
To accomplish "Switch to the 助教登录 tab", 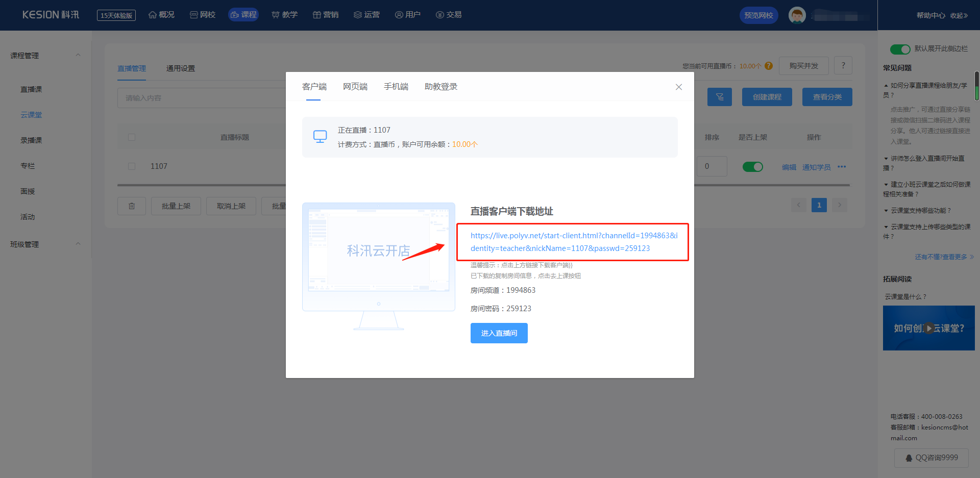I will click(440, 87).
